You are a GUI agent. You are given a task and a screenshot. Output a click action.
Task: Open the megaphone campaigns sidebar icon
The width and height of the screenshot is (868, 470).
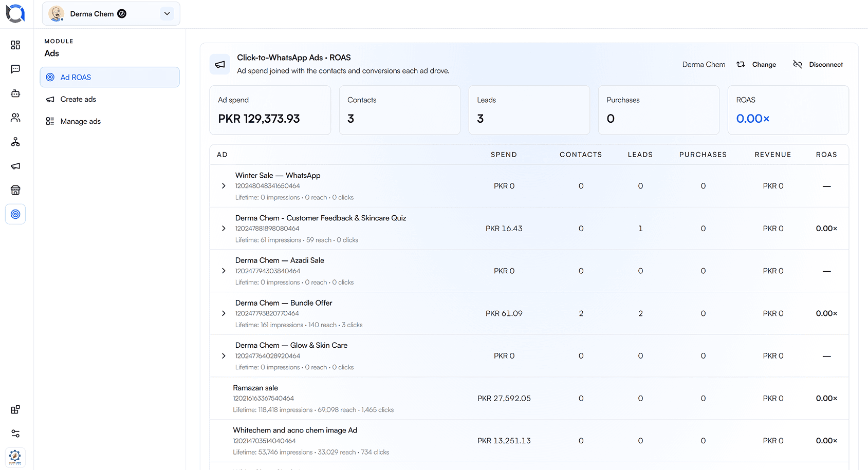tap(15, 166)
